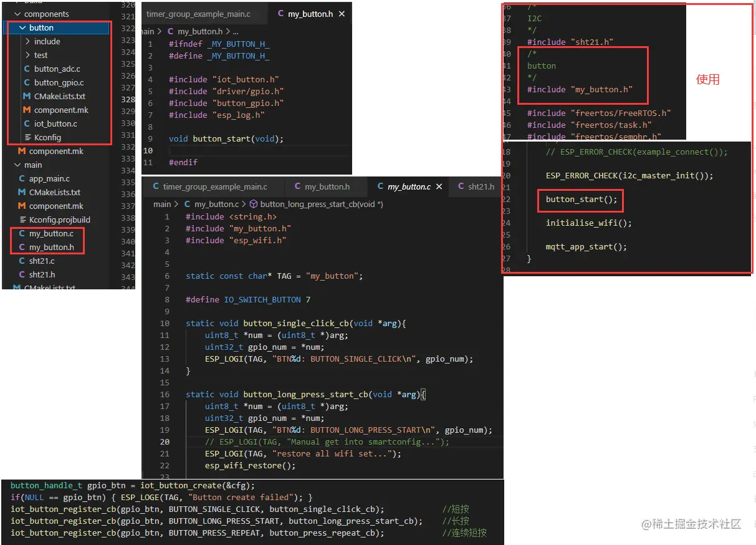Close the my_button.h tab in the upper editor
Image resolution: width=756 pixels, height=545 pixels.
click(x=341, y=14)
